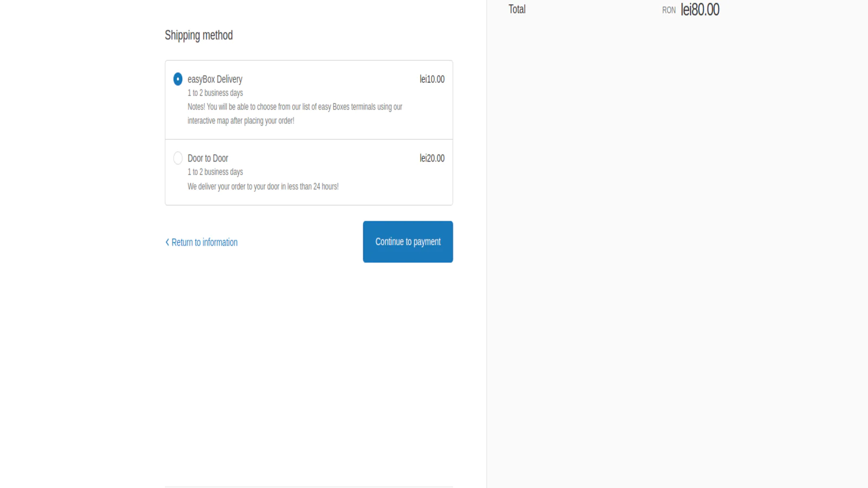Click the easyBox interactive map notes text
The width and height of the screenshot is (868, 488).
coord(295,113)
